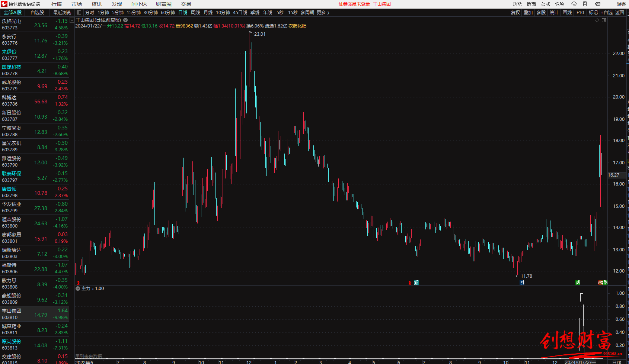Select 60分钟 period
Viewport: 629px width, 364px height.
point(168,13)
